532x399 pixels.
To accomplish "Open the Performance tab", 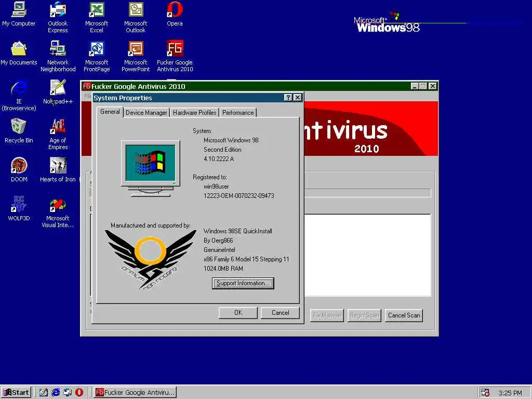I will point(238,113).
